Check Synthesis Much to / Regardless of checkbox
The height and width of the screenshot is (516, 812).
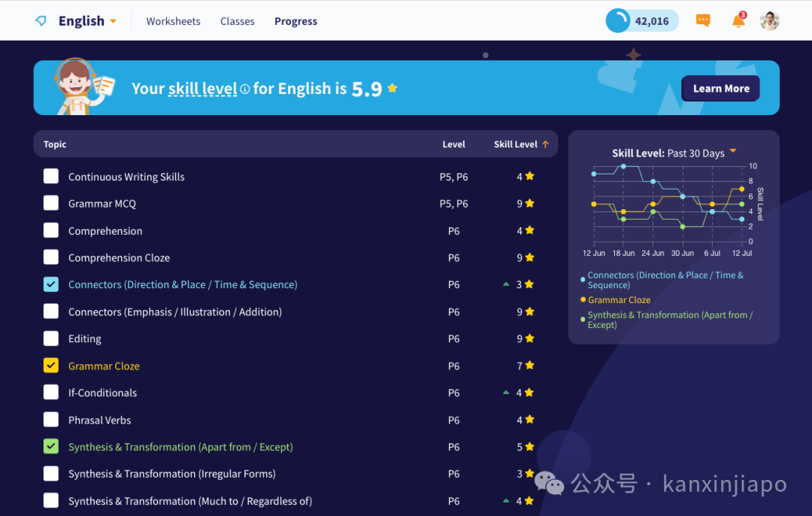coord(51,500)
